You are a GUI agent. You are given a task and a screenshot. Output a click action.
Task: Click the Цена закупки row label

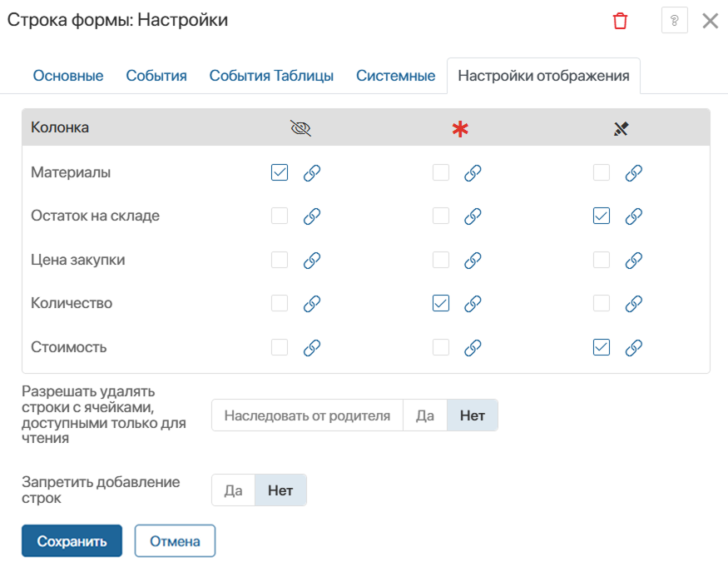pos(78,260)
